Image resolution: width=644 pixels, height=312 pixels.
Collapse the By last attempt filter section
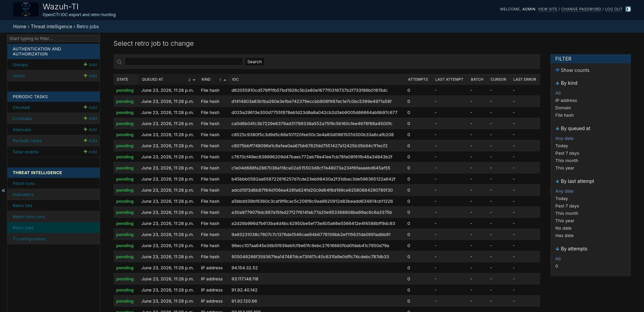tap(575, 181)
